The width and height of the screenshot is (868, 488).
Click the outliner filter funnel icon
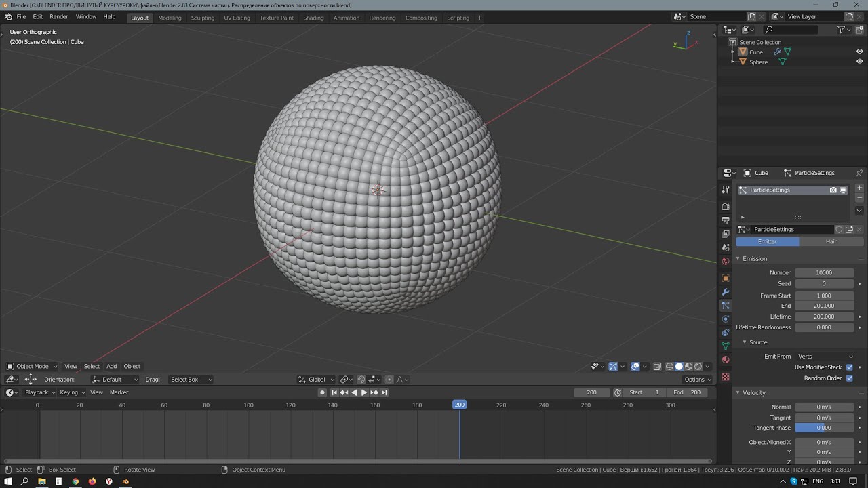point(841,30)
